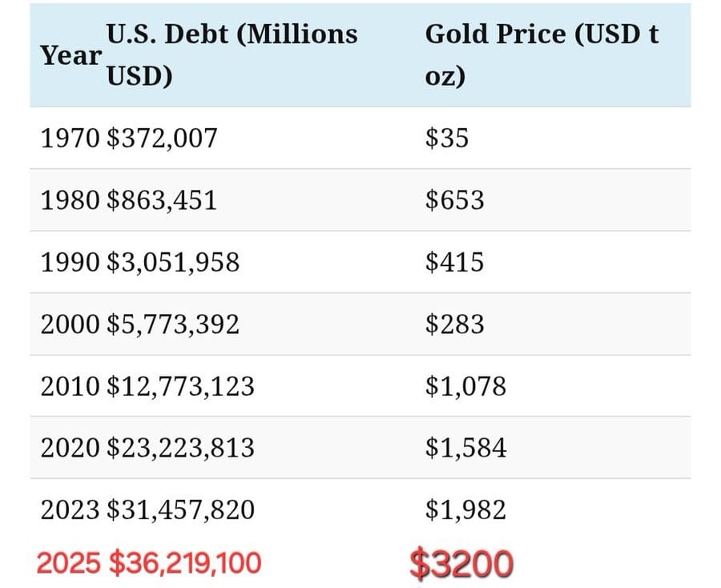The height and width of the screenshot is (588, 721).
Task: Click the $372,007 debt value
Action: pos(162,138)
